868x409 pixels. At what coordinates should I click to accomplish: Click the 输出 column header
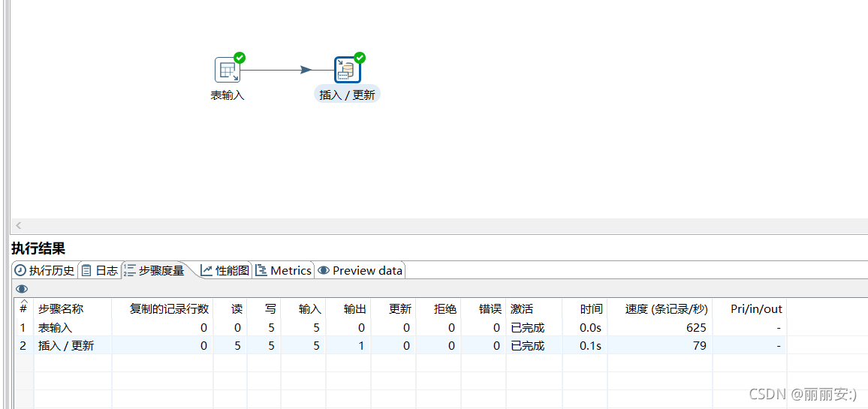pos(348,309)
